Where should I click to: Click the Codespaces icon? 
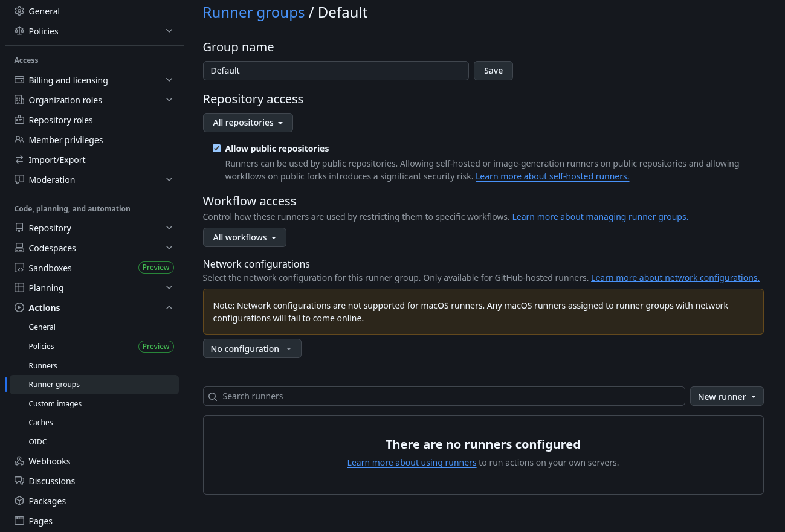coord(19,248)
